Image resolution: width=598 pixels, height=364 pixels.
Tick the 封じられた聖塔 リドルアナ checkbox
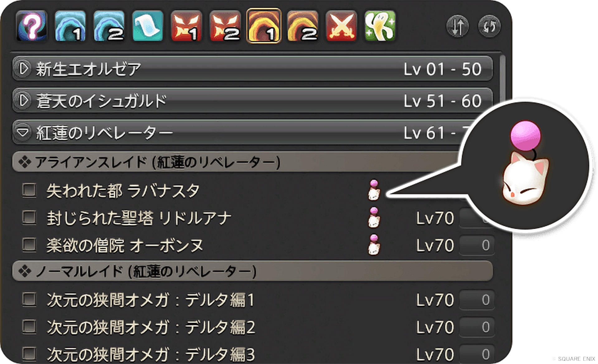click(x=30, y=217)
